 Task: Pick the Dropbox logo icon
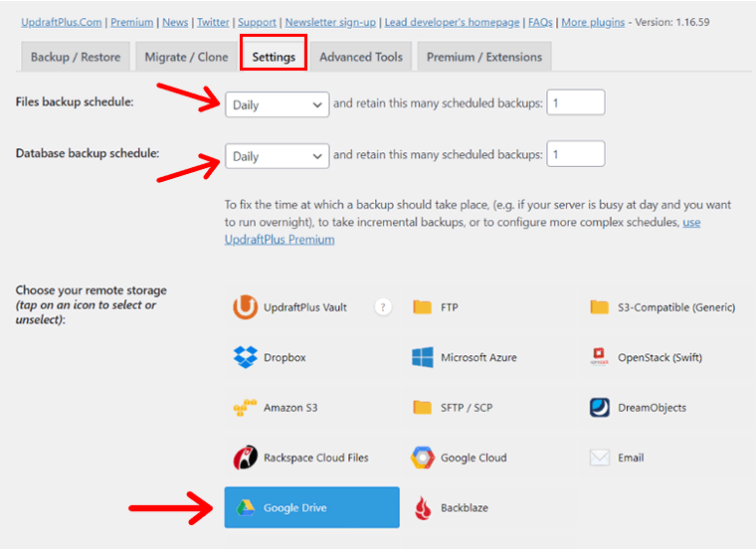coord(245,357)
